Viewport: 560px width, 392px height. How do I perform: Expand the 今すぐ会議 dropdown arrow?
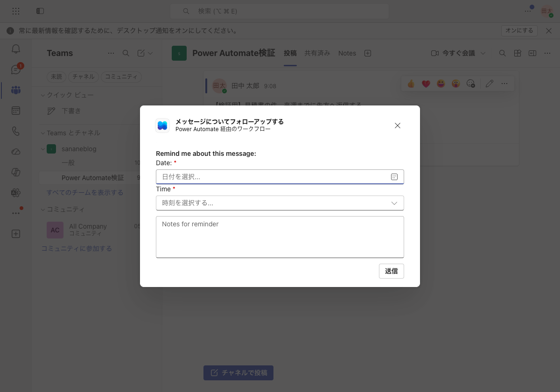[483, 53]
